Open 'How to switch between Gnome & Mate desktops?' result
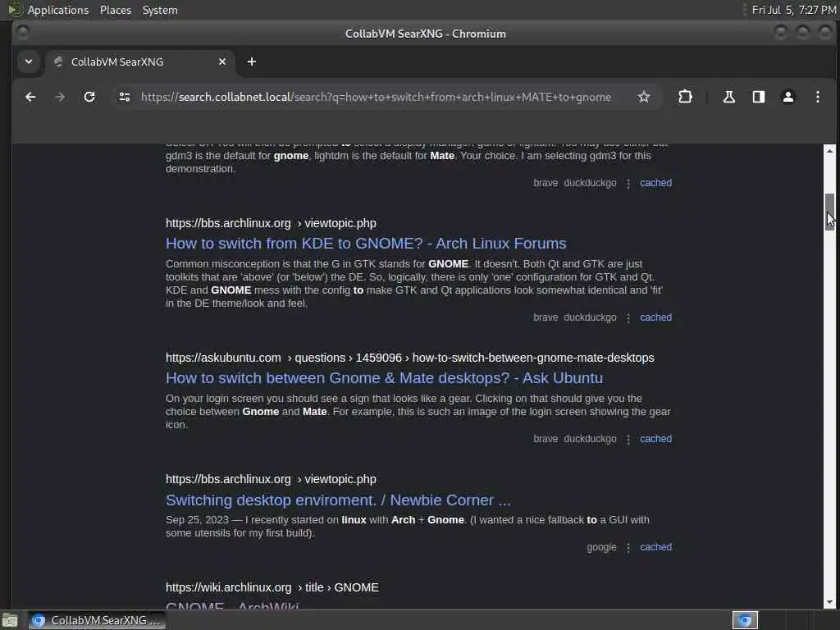 point(384,378)
